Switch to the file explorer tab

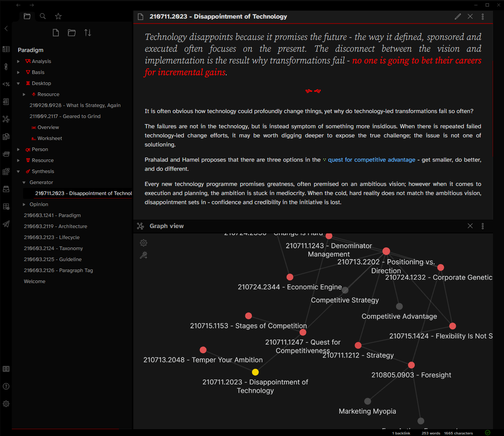point(27,16)
